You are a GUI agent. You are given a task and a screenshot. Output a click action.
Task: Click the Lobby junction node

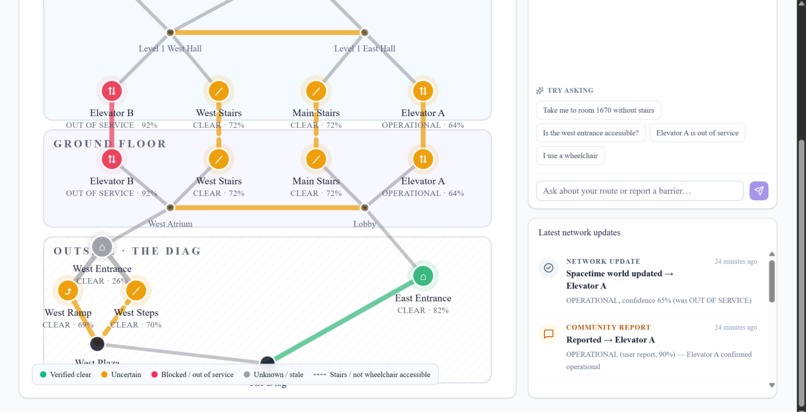364,208
